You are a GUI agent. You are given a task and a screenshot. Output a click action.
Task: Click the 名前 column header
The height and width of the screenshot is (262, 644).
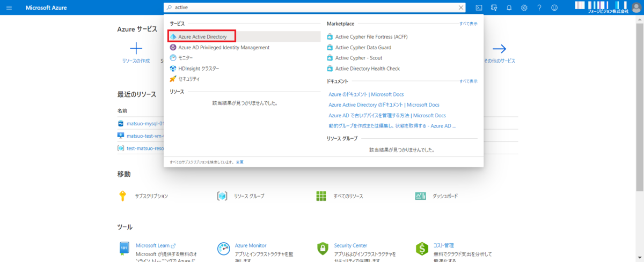click(x=122, y=111)
